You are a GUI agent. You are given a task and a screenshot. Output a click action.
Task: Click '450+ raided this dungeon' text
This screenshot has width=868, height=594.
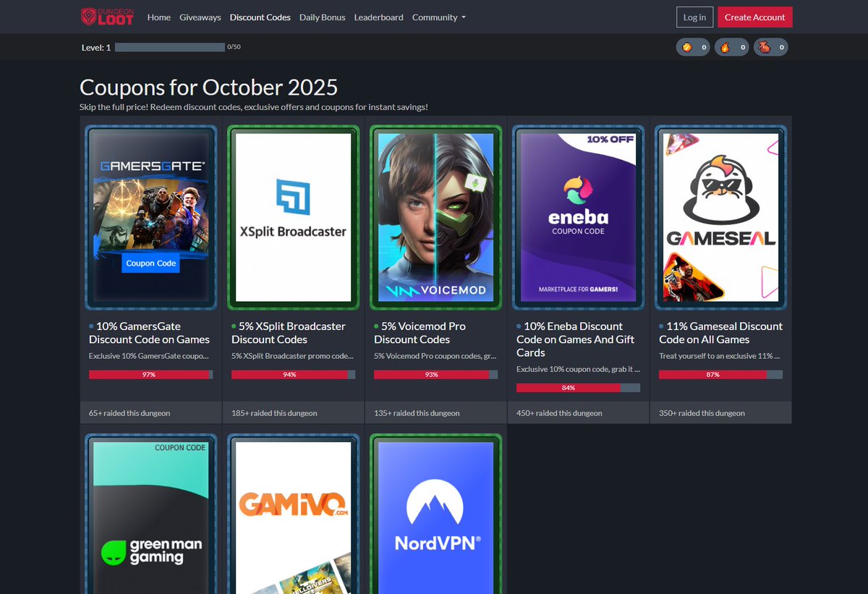pyautogui.click(x=559, y=413)
